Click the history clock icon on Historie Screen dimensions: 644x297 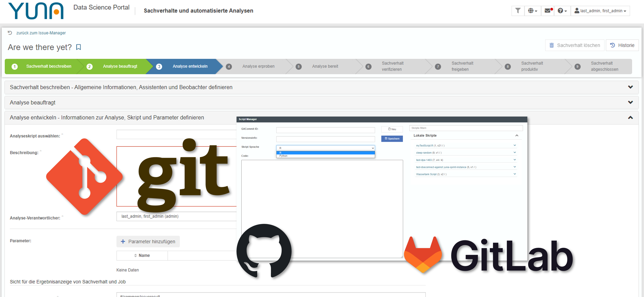[612, 45]
